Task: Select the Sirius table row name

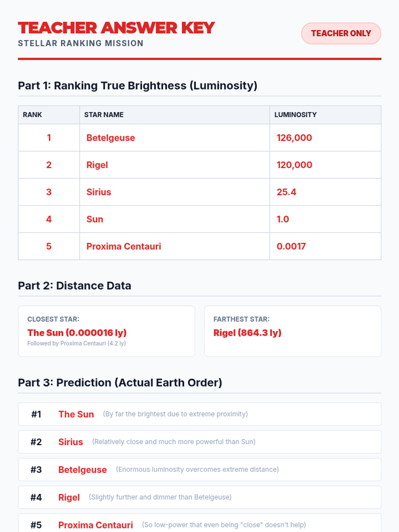Action: 99,192
